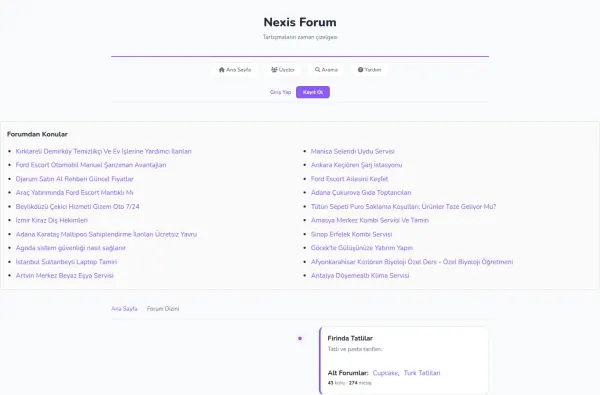Open Tütün Sepeti Puro Saklama topic
The height and width of the screenshot is (395, 600).
(403, 206)
